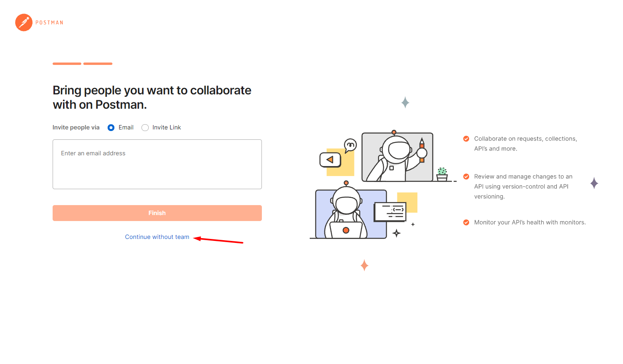This screenshot has height=364, width=623.
Task: Click checkmark icon beside Collaborate on requests
Action: (x=466, y=139)
